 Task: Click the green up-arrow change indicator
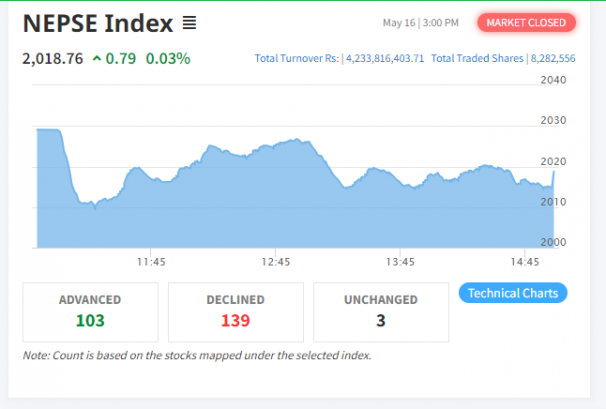pos(96,59)
